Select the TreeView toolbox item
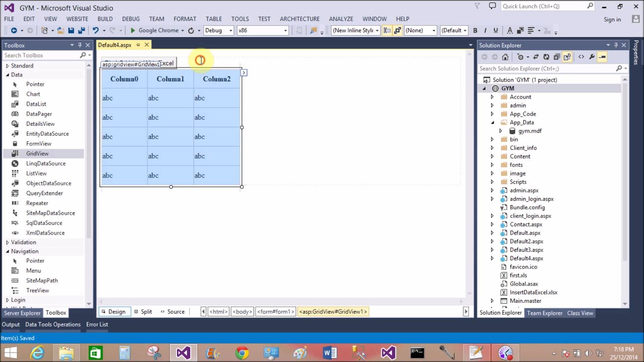644x362 pixels. click(x=38, y=290)
